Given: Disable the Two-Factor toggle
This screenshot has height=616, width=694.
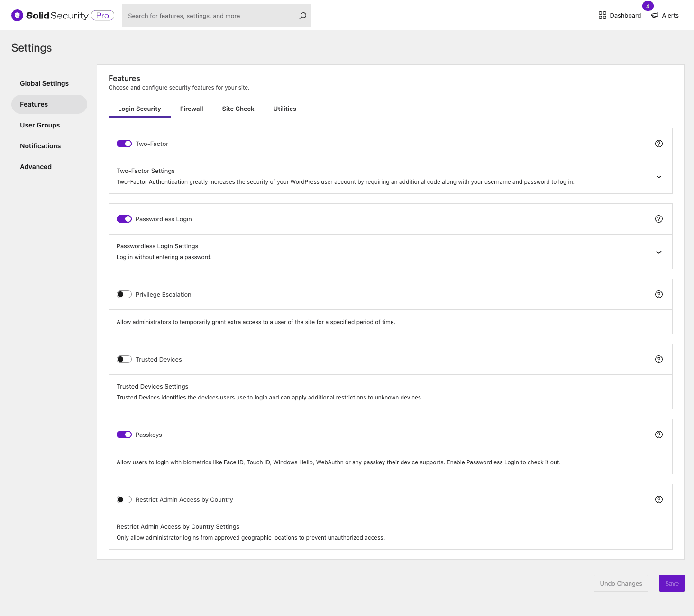Looking at the screenshot, I should pos(124,144).
